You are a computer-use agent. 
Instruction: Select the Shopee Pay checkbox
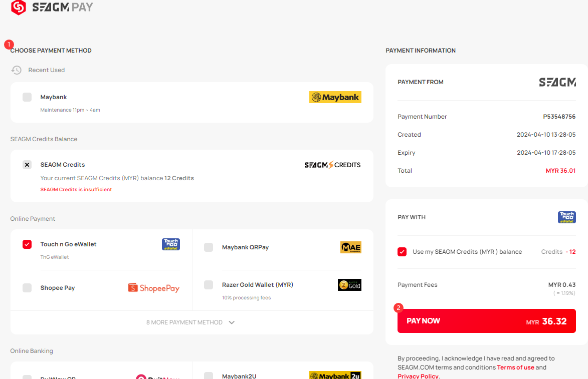tap(27, 287)
